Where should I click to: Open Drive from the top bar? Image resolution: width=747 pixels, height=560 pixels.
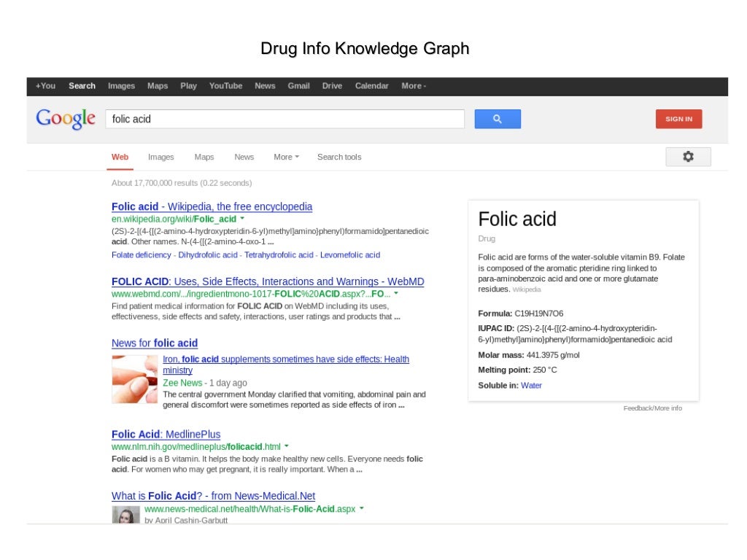click(x=332, y=86)
